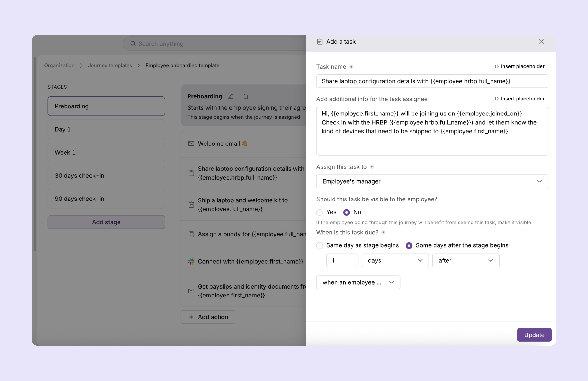Switch to the Day 1 stage
Viewport: 588px width, 381px height.
(x=106, y=129)
